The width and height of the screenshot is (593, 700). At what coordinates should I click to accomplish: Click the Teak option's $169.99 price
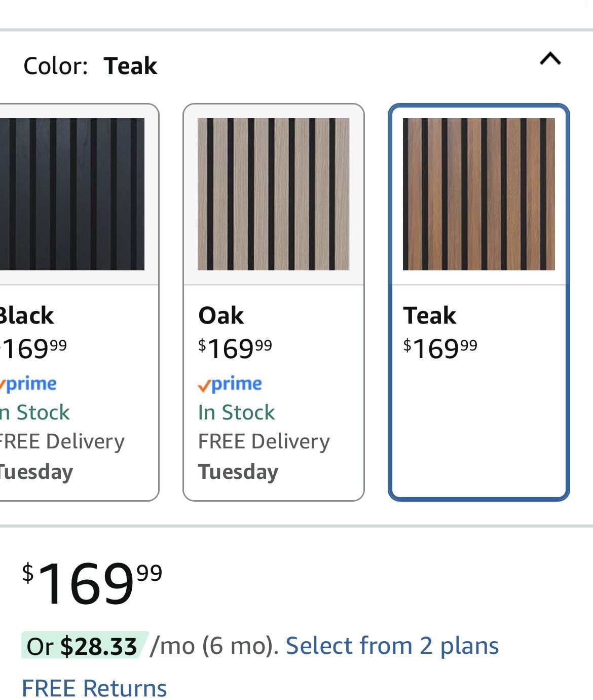click(440, 348)
